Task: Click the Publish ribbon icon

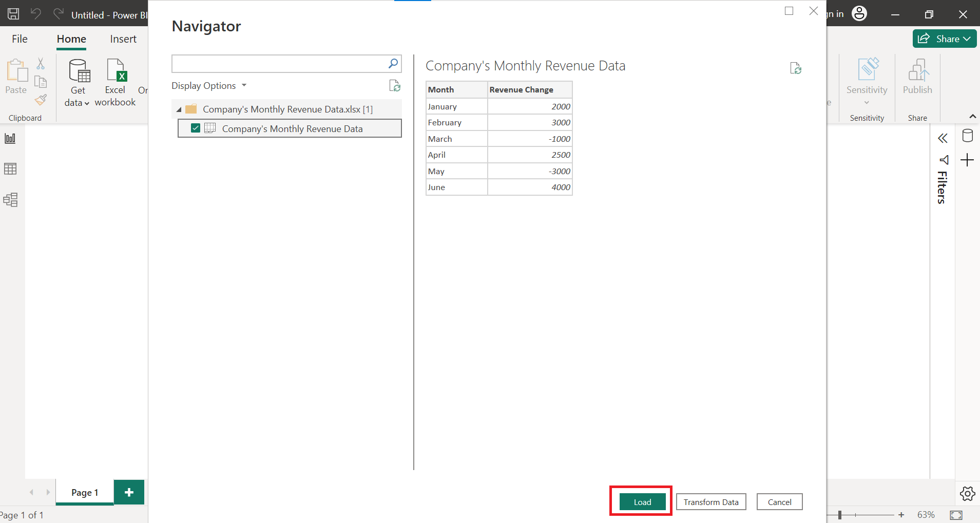Action: [x=918, y=69]
